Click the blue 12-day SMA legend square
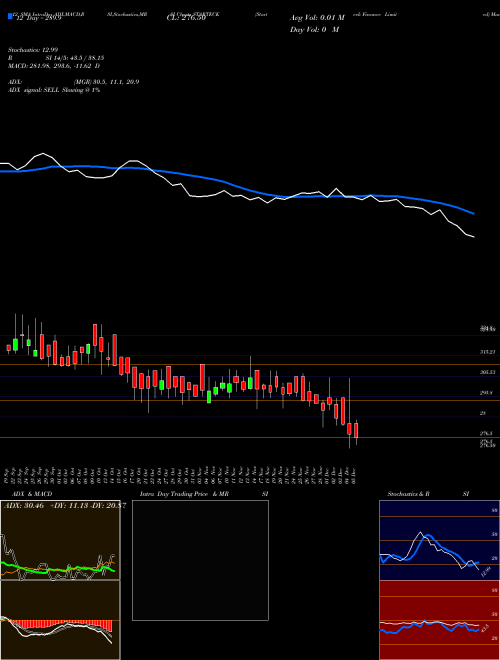500x660 pixels. coord(11,17)
